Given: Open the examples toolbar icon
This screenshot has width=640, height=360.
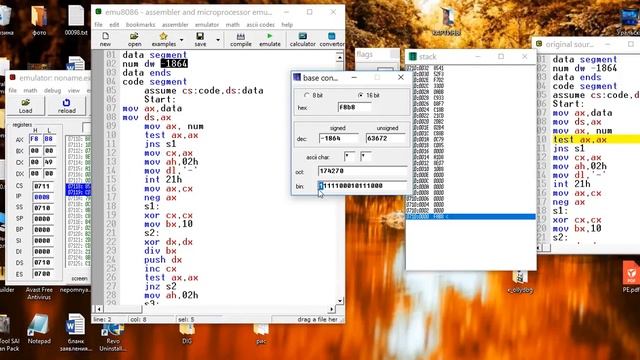Looking at the screenshot, I should [x=164, y=39].
